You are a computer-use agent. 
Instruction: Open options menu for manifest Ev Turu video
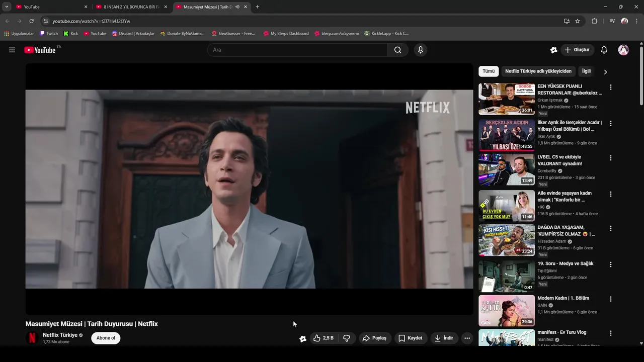[x=611, y=333]
